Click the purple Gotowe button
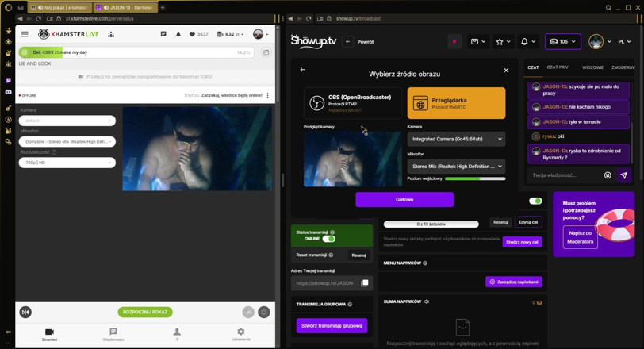Screen dimensions: 644x349 (x=404, y=200)
